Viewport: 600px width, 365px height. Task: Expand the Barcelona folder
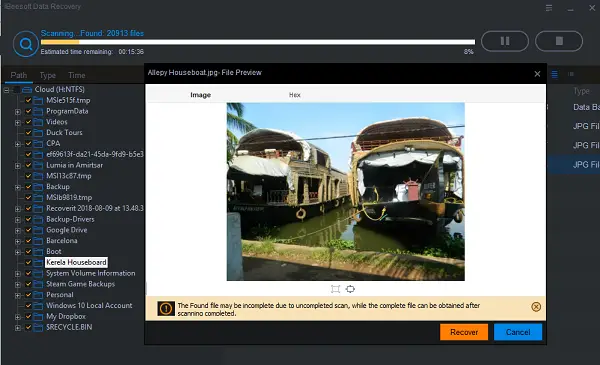(18, 241)
